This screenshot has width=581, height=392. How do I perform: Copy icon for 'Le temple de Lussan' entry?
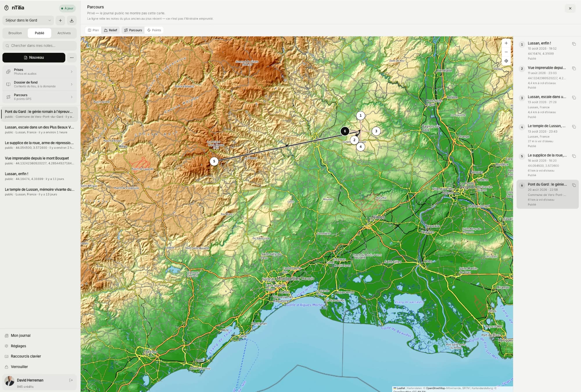(x=574, y=127)
